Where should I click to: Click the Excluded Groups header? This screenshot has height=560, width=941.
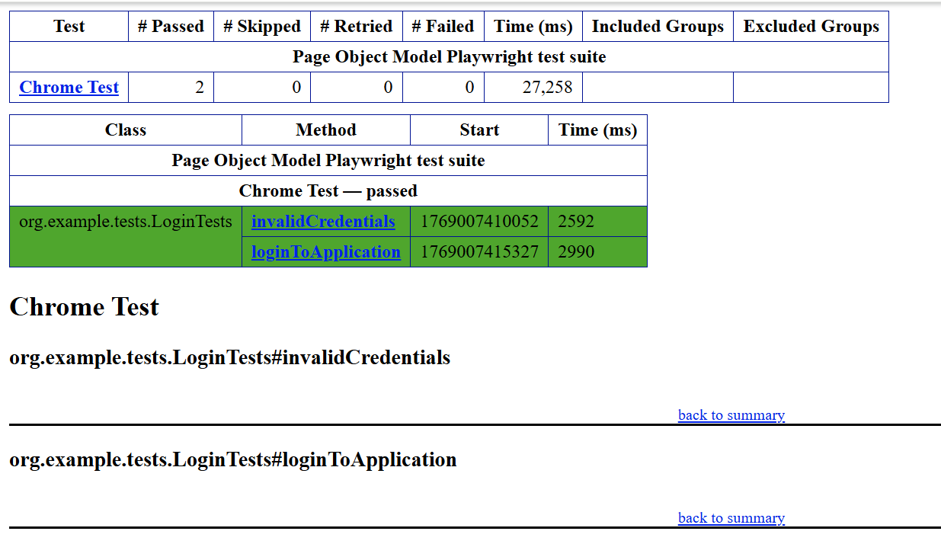point(811,26)
